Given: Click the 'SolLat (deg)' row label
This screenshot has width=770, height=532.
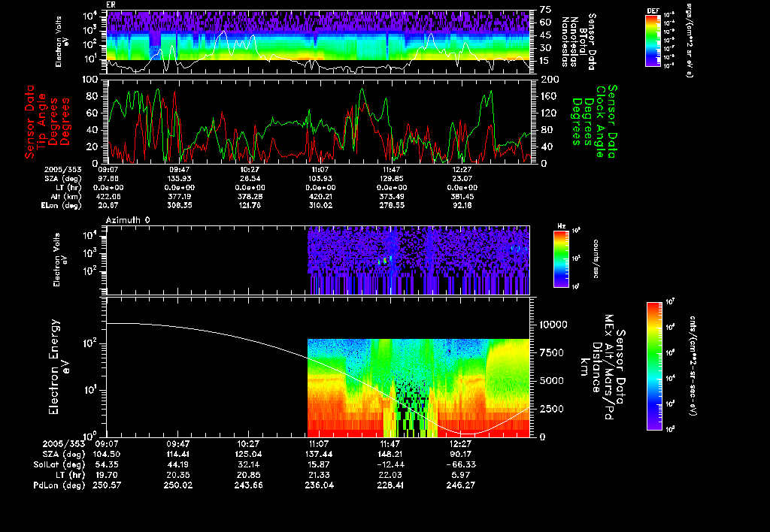Looking at the screenshot, I should 59,464.
